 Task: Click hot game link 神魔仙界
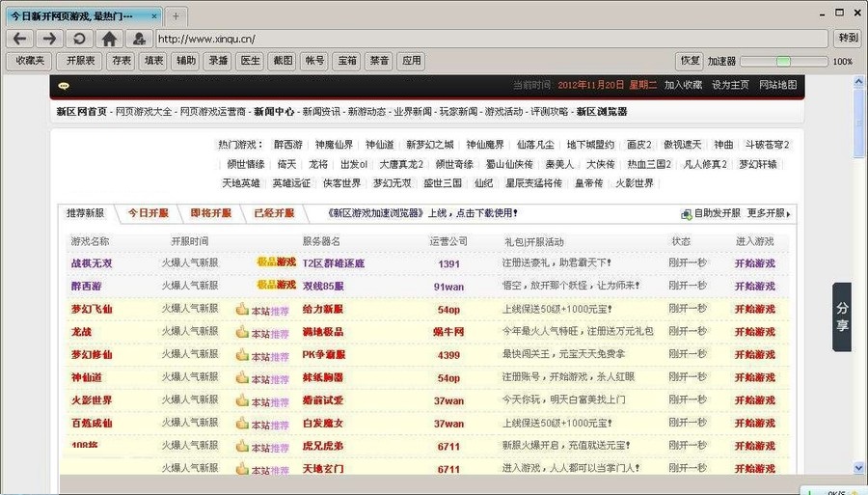pos(334,145)
